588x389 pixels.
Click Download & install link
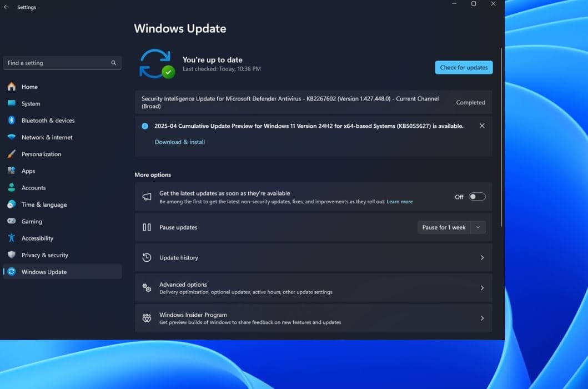[179, 142]
